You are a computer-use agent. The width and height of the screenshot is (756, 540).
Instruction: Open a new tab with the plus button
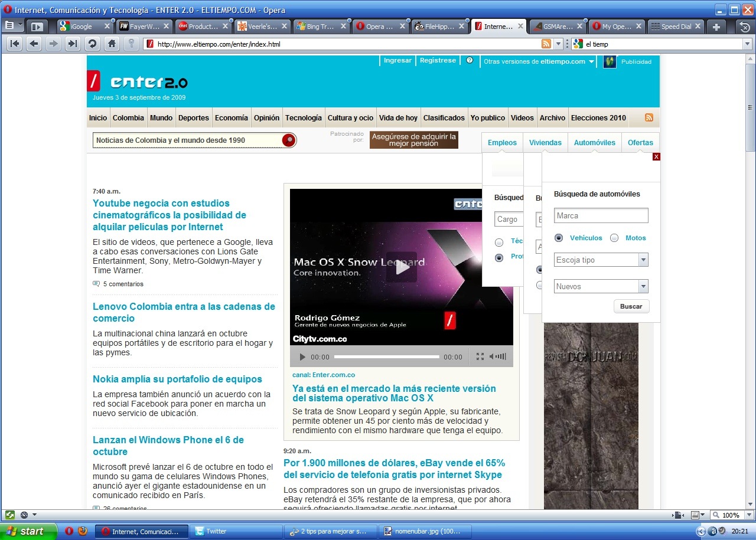716,27
